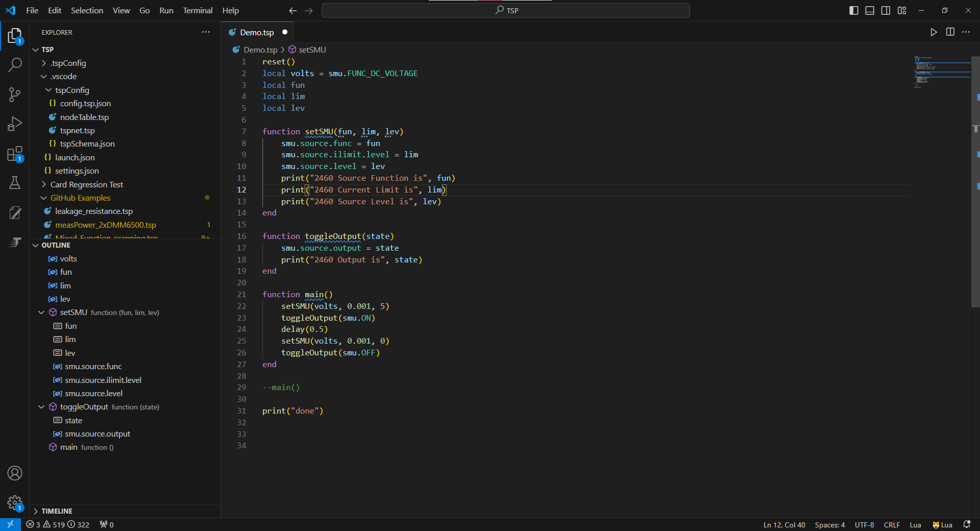Image resolution: width=980 pixels, height=531 pixels.
Task: Toggle the bottom panel visibility
Action: tap(870, 11)
